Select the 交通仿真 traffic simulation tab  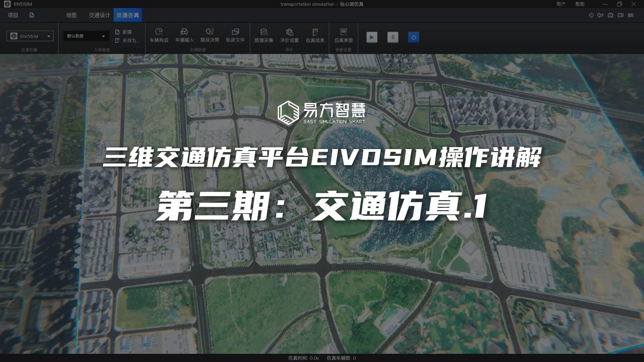pyautogui.click(x=127, y=15)
